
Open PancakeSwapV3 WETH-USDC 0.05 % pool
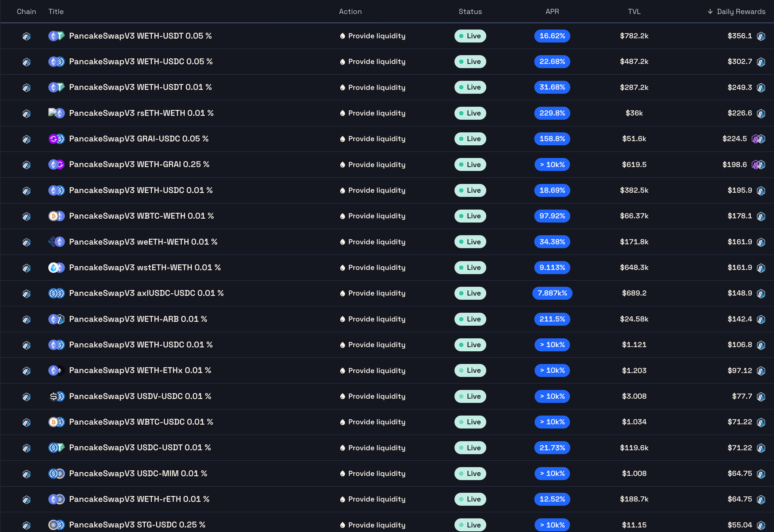[141, 61]
